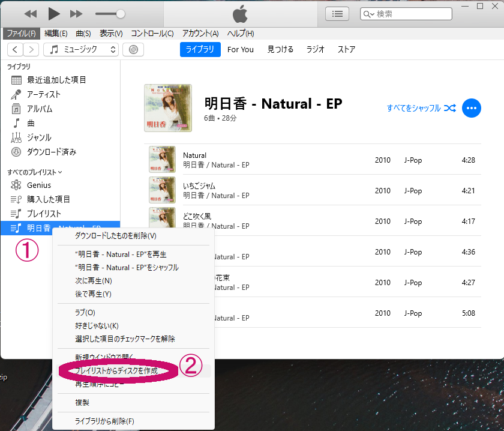Go back with the left chevron
The height and width of the screenshot is (431, 504).
coord(15,50)
